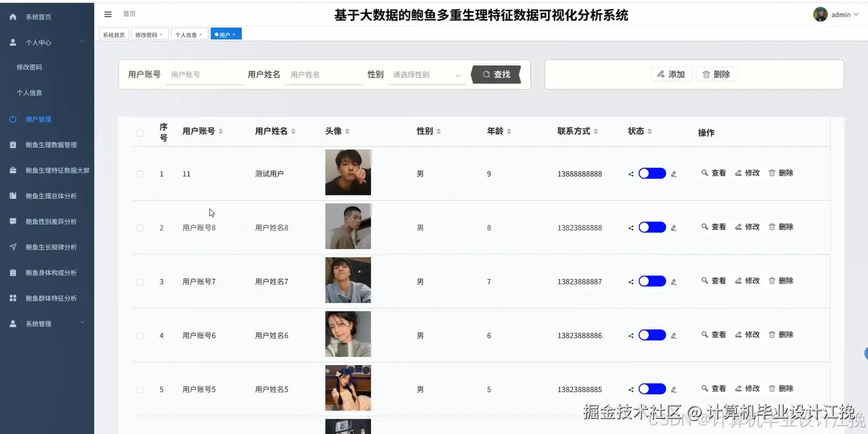Screen dimensions: 868x434
Task: Sort the table by 用户姓名
Action: click(x=294, y=131)
